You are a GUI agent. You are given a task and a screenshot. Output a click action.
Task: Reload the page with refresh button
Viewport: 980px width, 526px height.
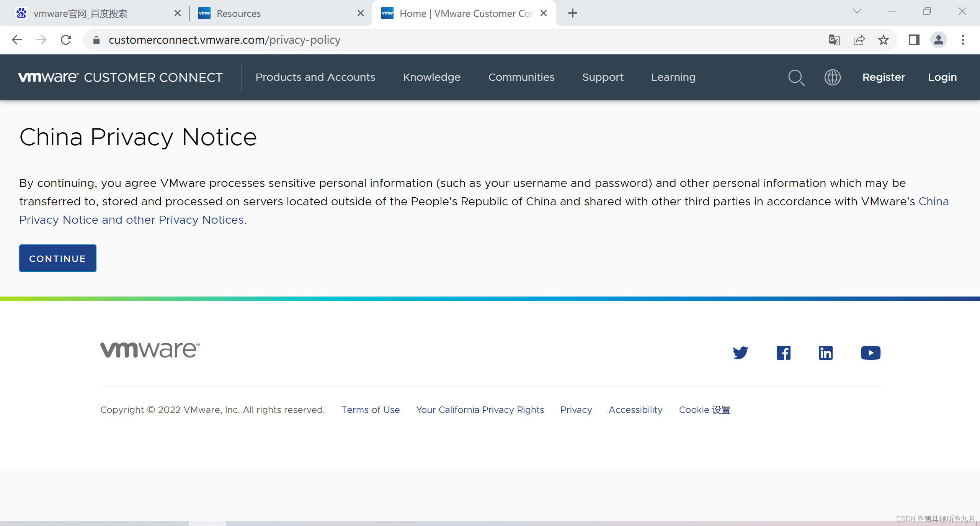[66, 40]
